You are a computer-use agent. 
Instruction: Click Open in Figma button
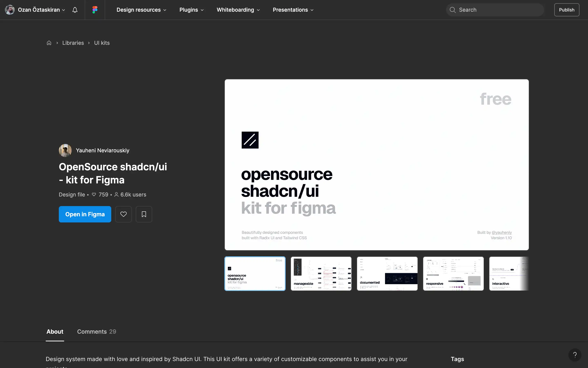click(85, 214)
